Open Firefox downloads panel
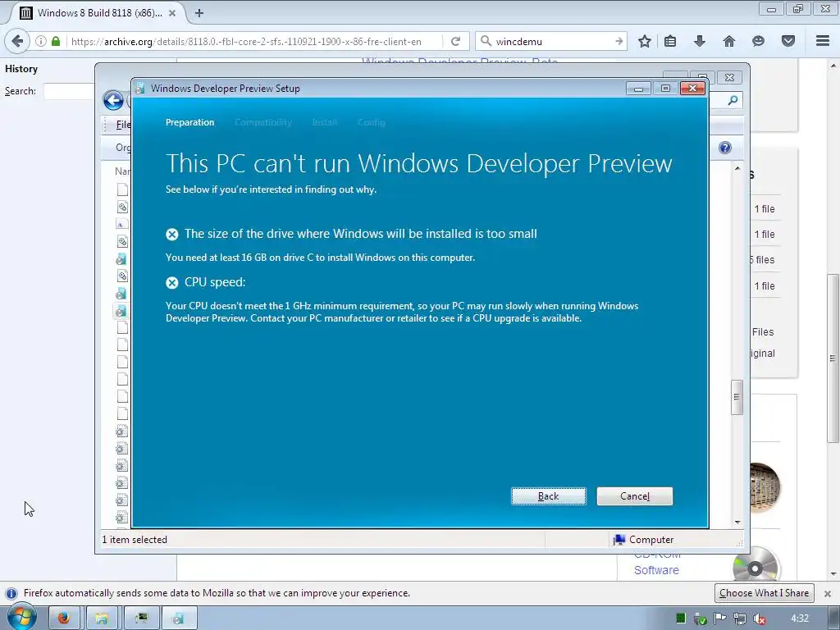 [699, 41]
